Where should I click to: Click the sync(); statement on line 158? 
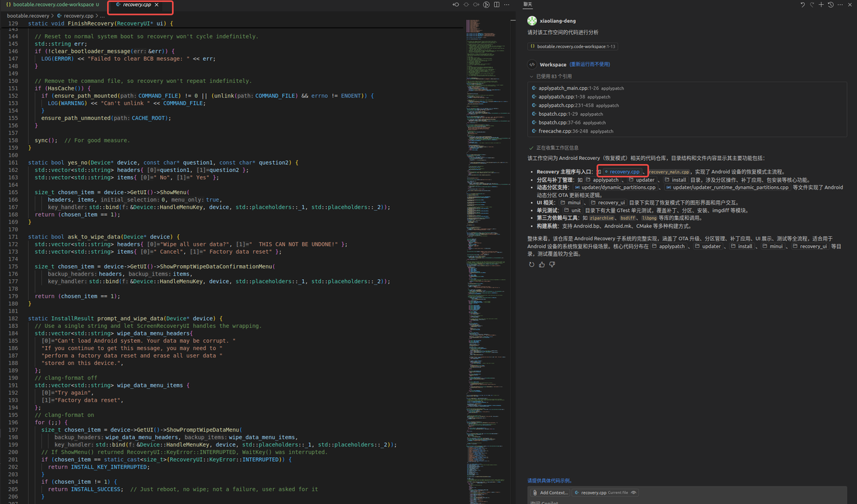(46, 141)
